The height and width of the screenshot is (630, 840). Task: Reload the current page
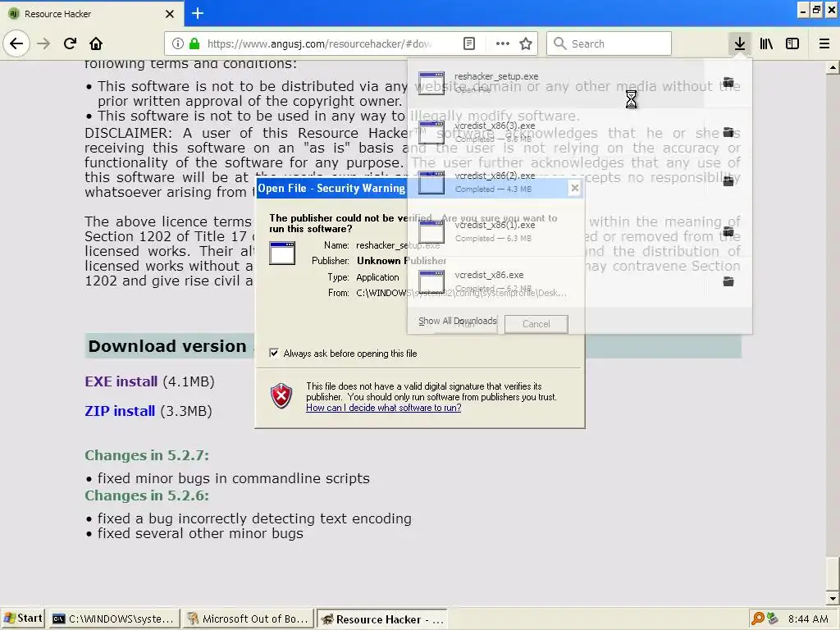click(x=70, y=43)
